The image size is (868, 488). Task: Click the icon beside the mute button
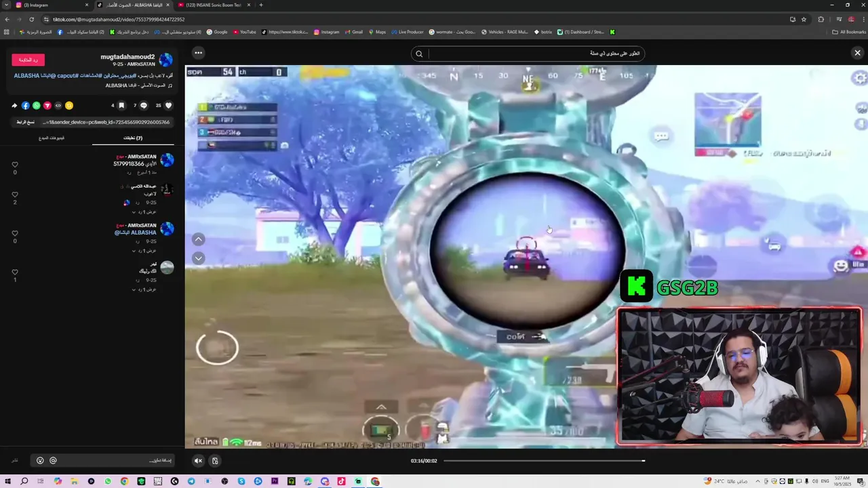(215, 461)
